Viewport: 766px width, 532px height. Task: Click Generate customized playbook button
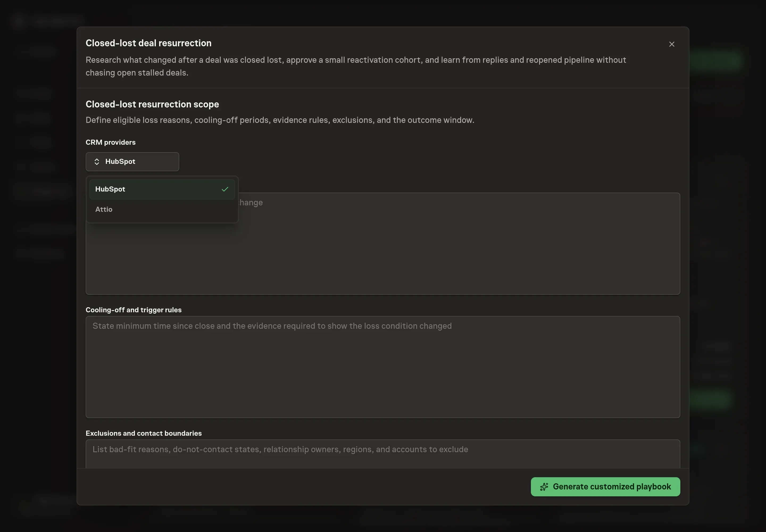tap(605, 487)
